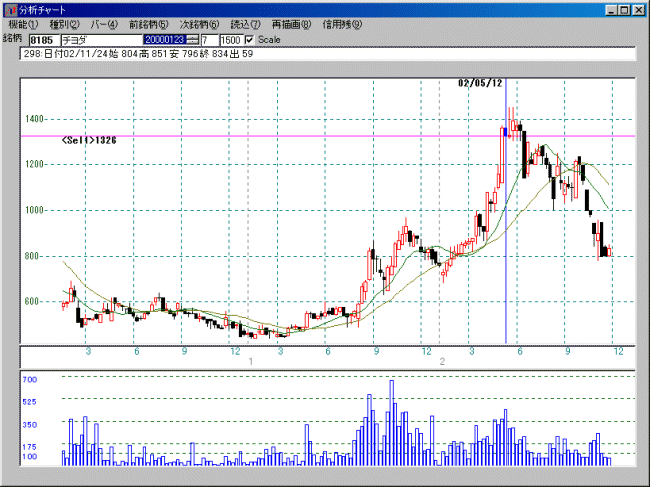Click the 525 volume axis label
650x487 pixels.
coord(30,402)
